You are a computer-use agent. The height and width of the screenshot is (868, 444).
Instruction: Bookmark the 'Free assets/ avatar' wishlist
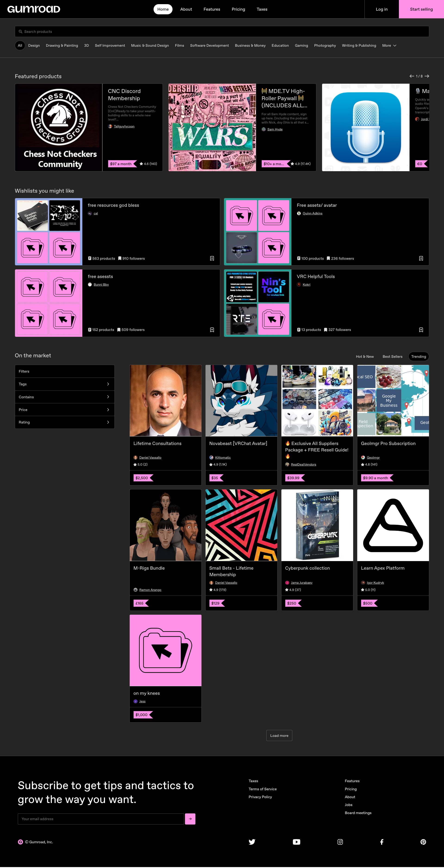(421, 258)
